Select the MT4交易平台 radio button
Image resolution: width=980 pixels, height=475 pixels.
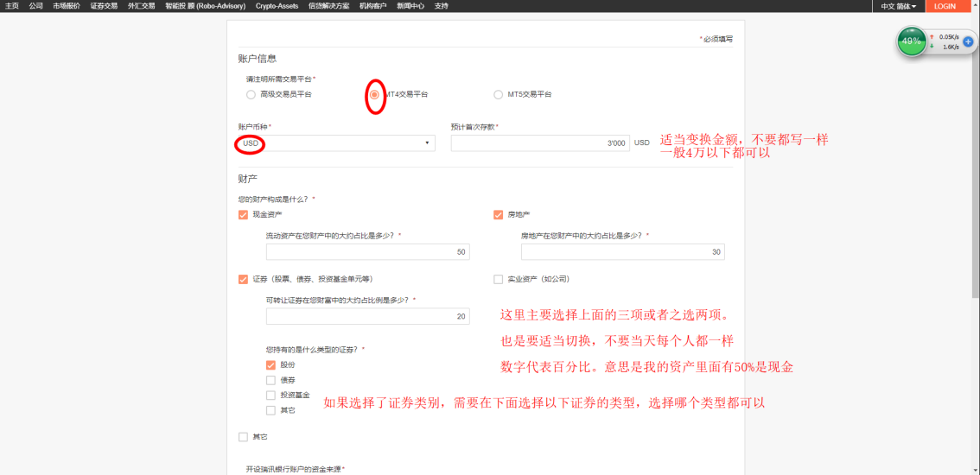pyautogui.click(x=374, y=94)
